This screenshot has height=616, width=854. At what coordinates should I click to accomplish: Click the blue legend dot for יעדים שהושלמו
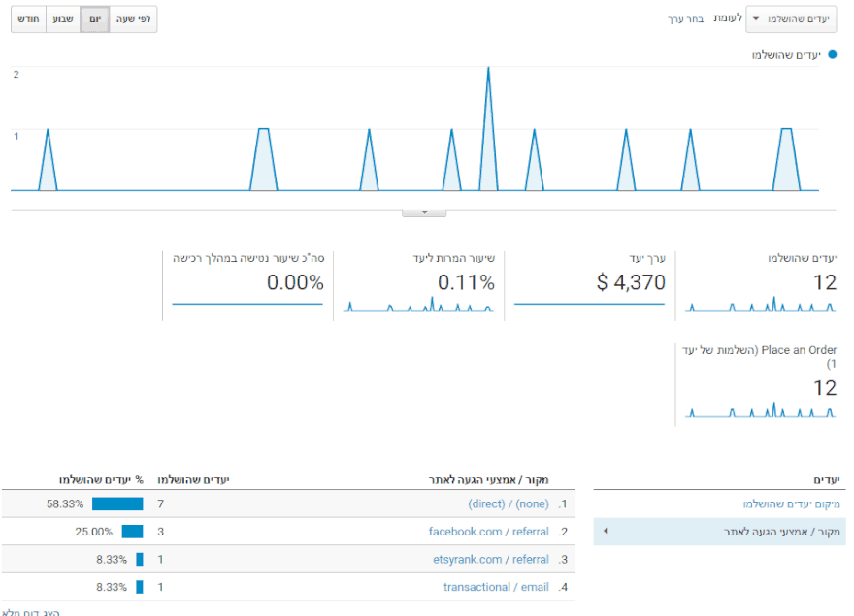(x=832, y=55)
